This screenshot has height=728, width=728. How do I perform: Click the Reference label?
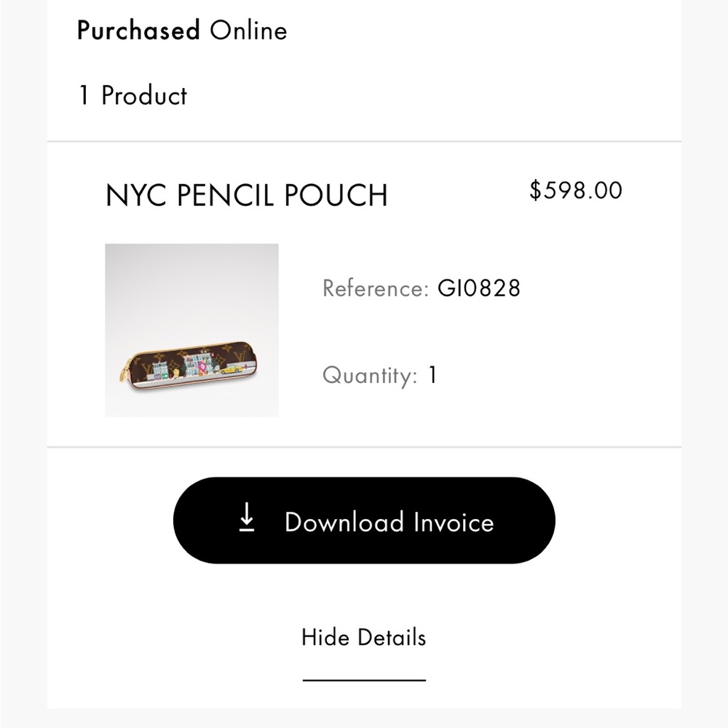coord(375,288)
